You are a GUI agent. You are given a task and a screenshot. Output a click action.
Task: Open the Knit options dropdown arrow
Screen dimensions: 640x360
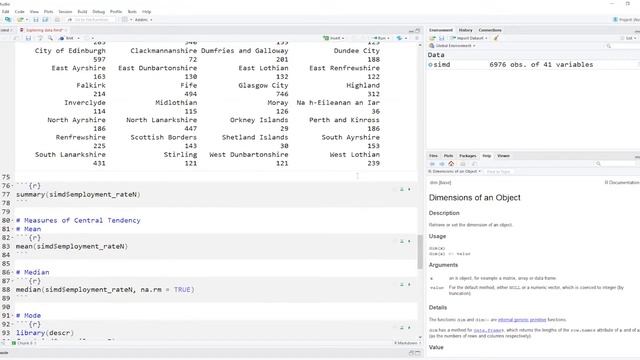coord(78,38)
